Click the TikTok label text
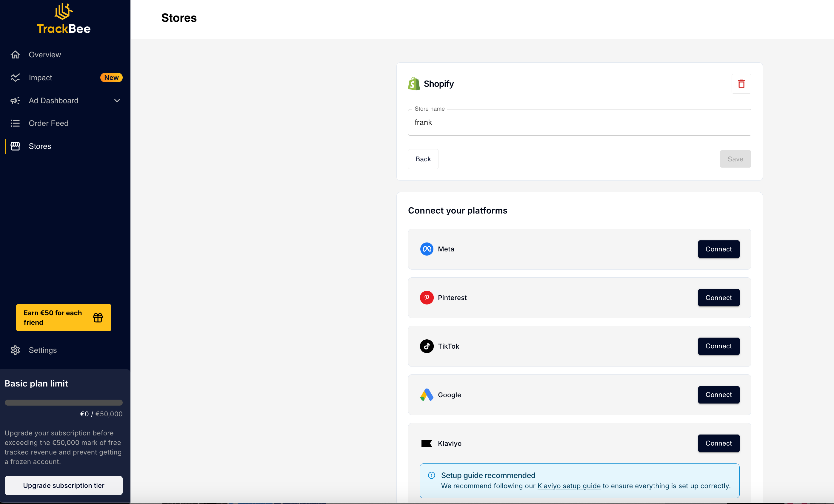Image resolution: width=834 pixels, height=504 pixels. pyautogui.click(x=448, y=346)
